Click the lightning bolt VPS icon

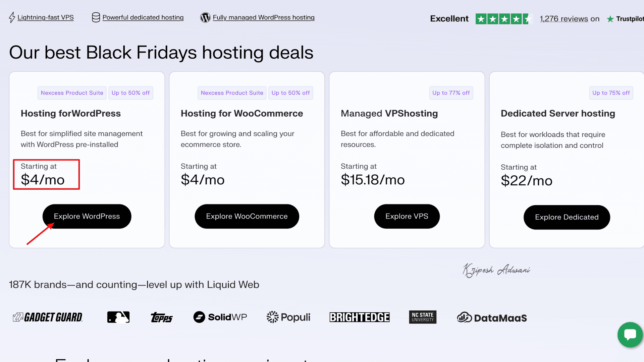tap(12, 17)
